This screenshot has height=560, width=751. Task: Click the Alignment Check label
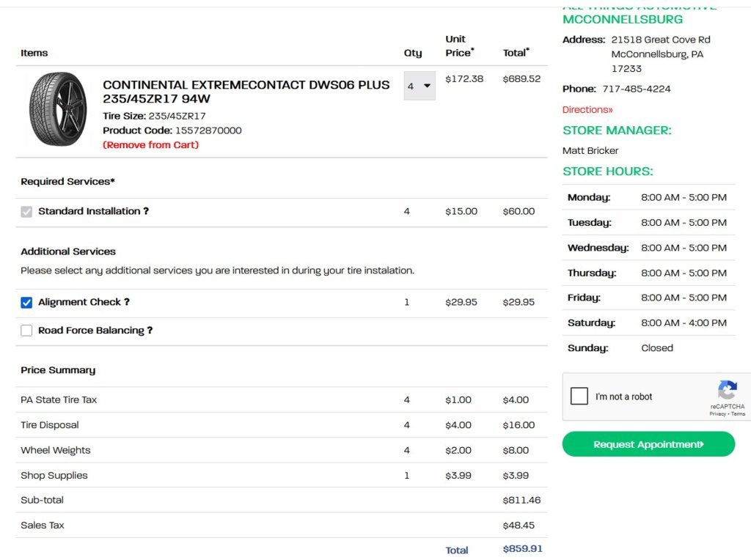coord(79,302)
